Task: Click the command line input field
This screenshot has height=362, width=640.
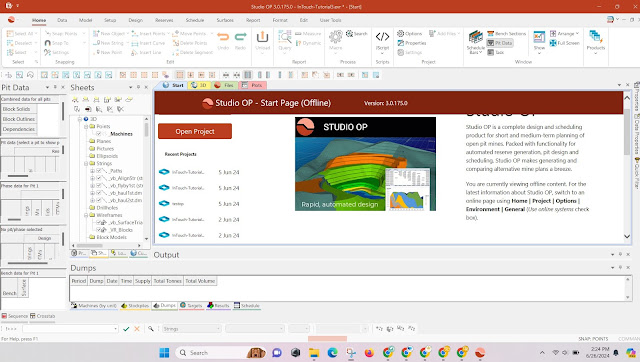Action: pos(70,329)
